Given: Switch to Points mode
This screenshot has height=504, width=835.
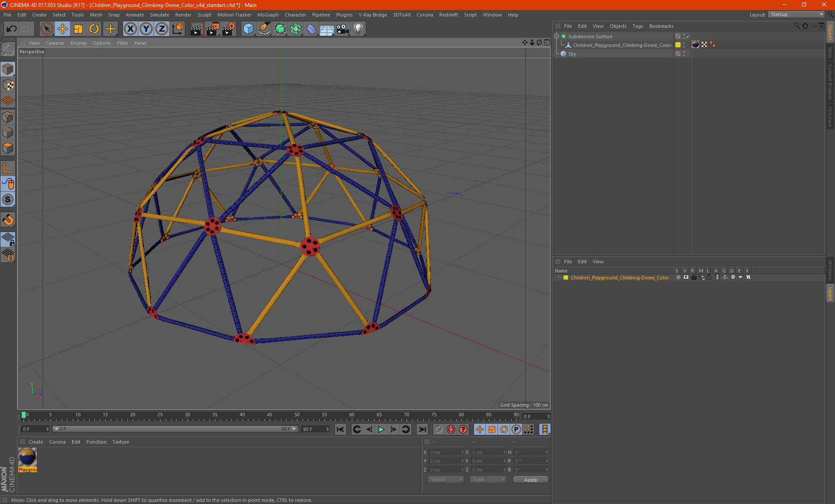Looking at the screenshot, I should point(8,117).
